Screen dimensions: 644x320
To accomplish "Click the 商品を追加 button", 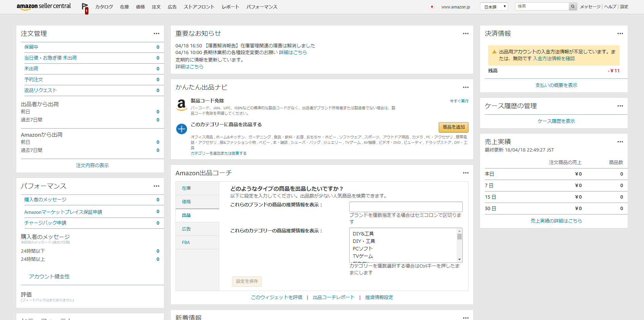I will tap(453, 128).
